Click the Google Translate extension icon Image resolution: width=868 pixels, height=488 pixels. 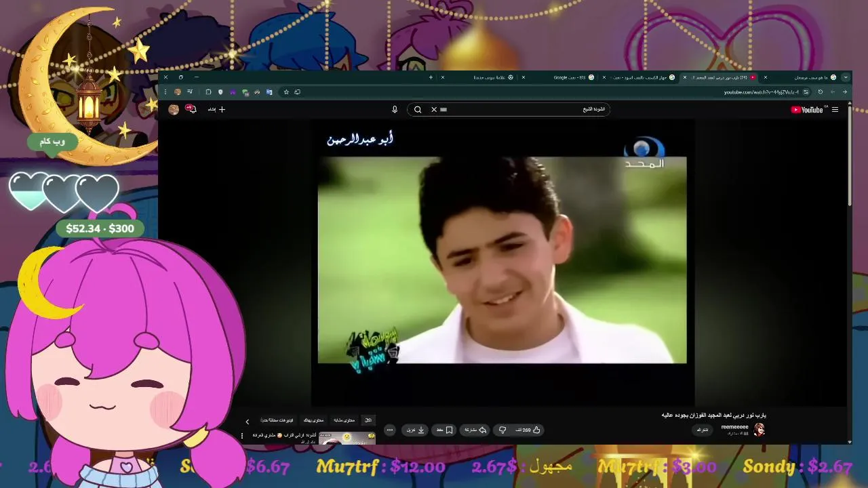tap(269, 91)
